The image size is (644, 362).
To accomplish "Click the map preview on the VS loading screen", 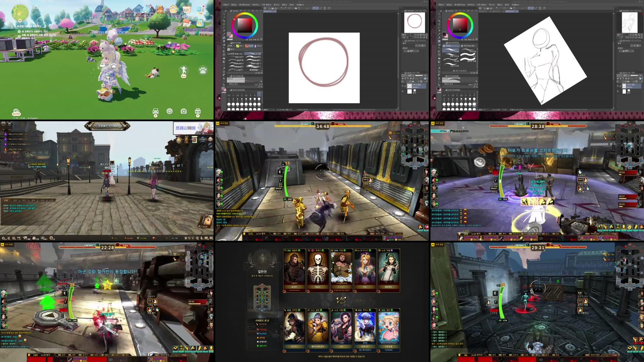I will pos(262,297).
